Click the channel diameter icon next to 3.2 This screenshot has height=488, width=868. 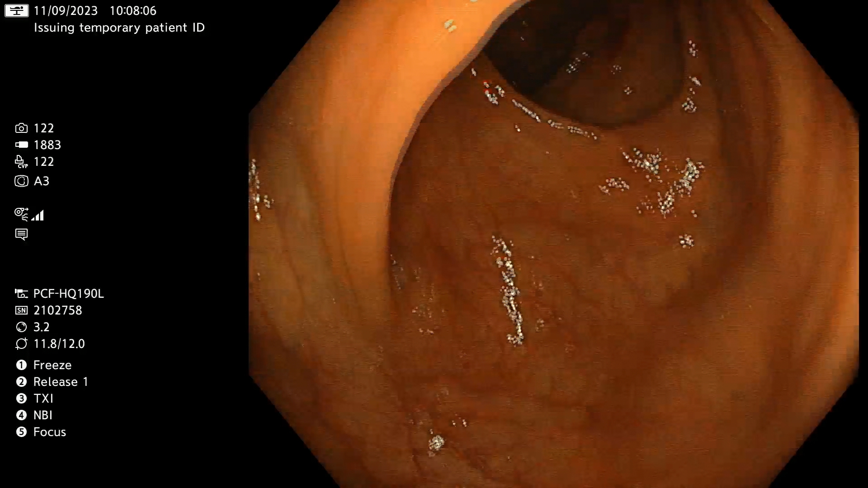coord(21,327)
